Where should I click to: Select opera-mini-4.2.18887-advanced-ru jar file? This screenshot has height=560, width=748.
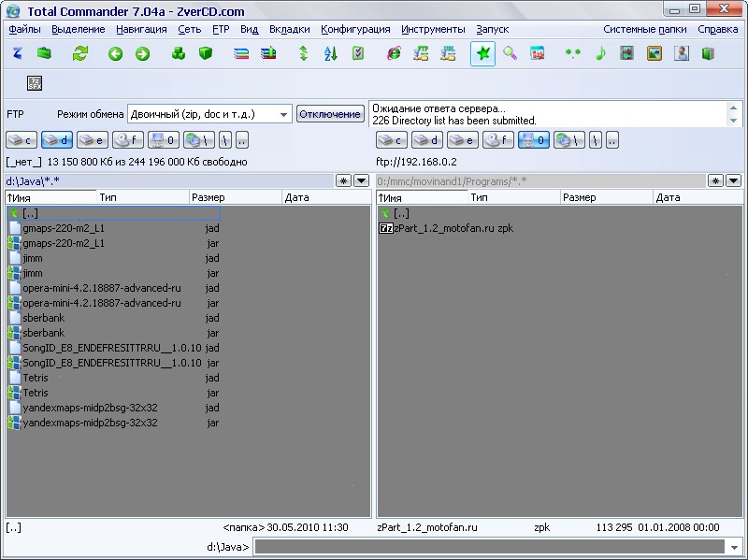[x=113, y=303]
